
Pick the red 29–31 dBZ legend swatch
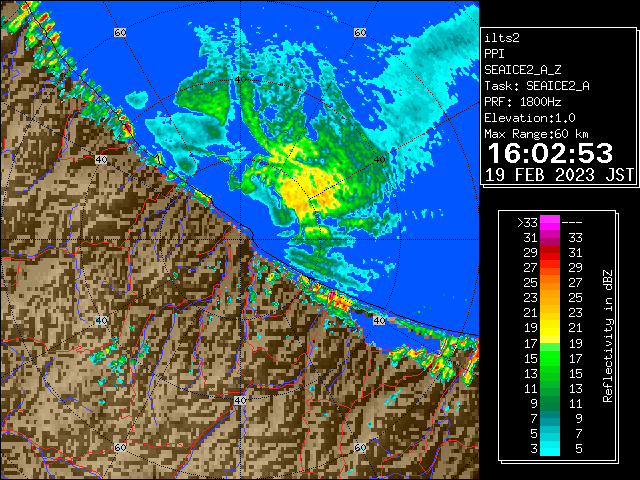[x=550, y=253]
